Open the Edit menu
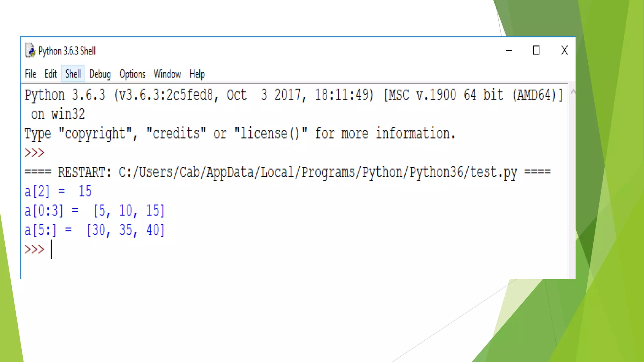 51,74
